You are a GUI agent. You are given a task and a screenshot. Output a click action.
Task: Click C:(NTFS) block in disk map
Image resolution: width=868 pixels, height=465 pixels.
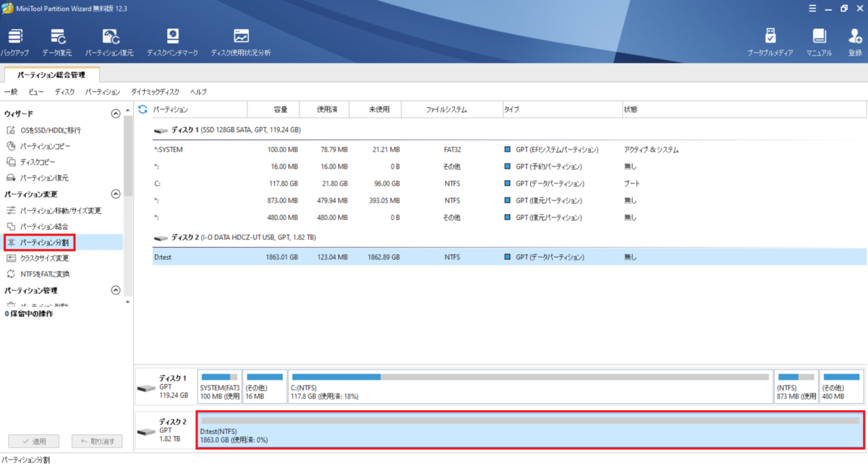pos(529,388)
